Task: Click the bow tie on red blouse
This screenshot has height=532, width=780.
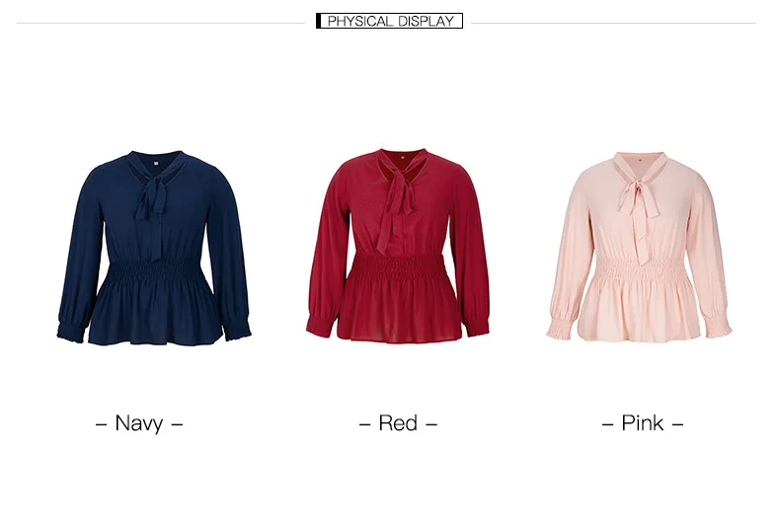Action: coord(397,211)
